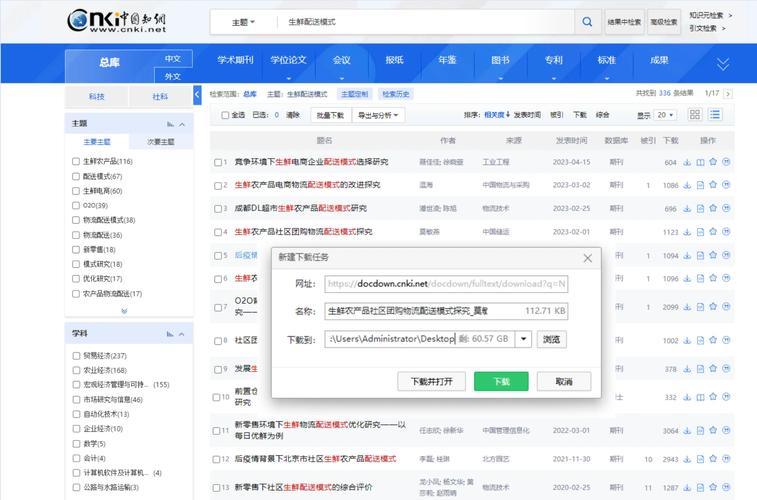Open the 主题 search field dropdown

pyautogui.click(x=243, y=22)
